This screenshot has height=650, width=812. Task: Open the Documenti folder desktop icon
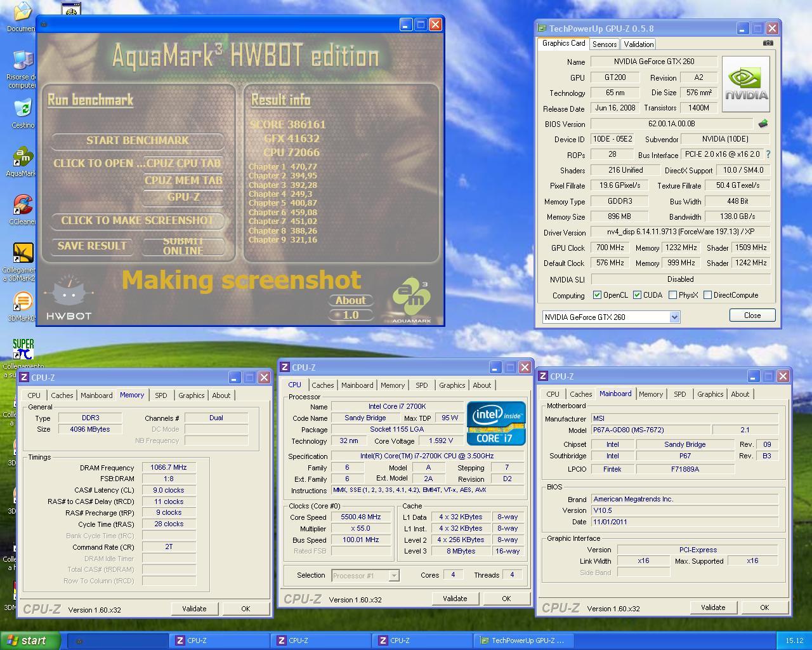pos(22,17)
